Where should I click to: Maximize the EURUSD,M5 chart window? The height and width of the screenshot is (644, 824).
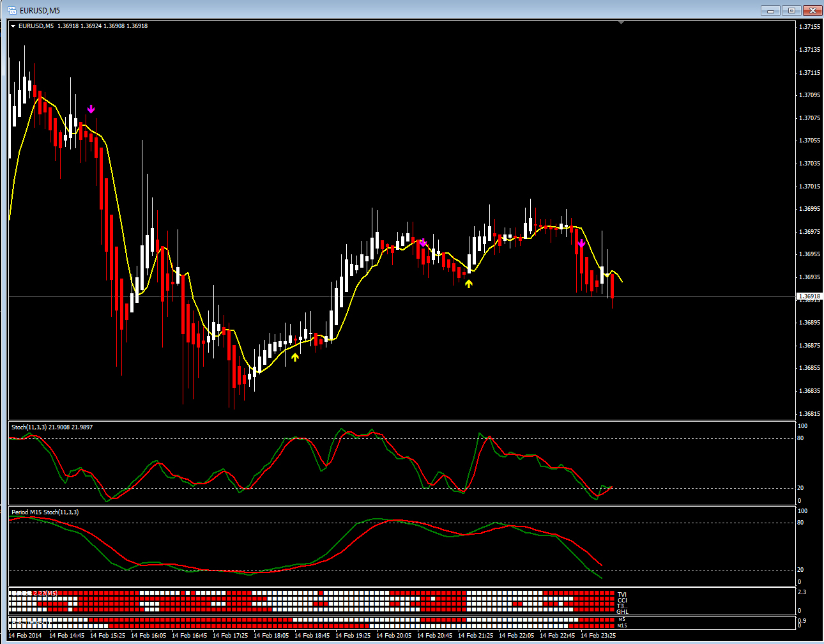pyautogui.click(x=792, y=10)
